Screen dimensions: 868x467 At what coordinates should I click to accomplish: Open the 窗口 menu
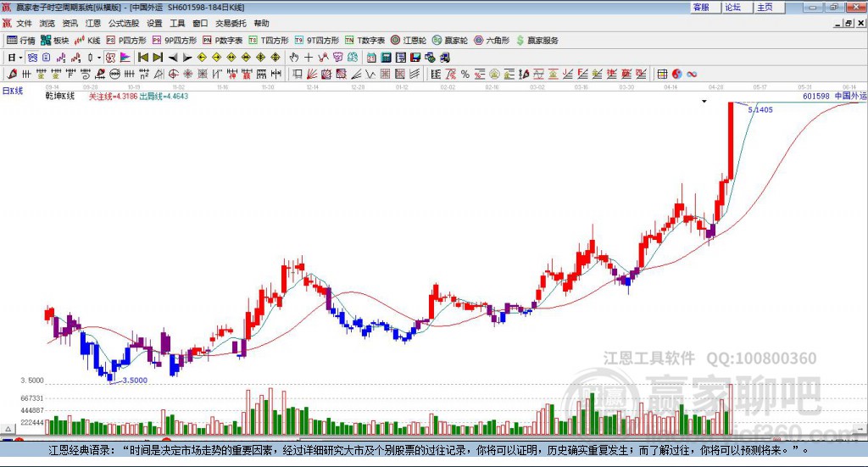200,23
